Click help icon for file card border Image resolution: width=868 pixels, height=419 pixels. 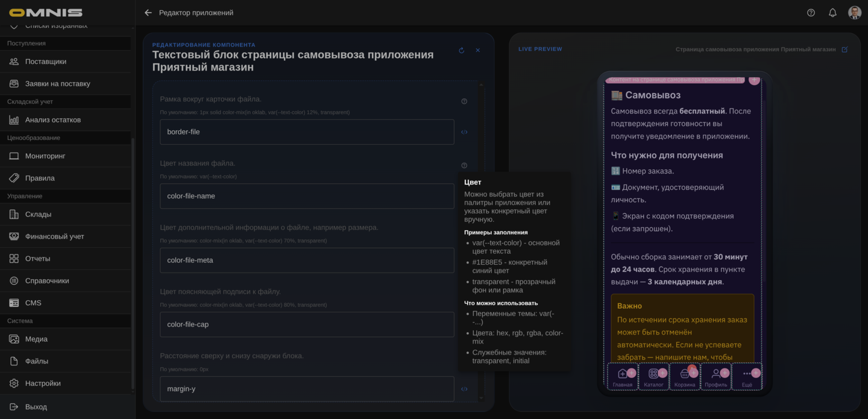(x=464, y=101)
